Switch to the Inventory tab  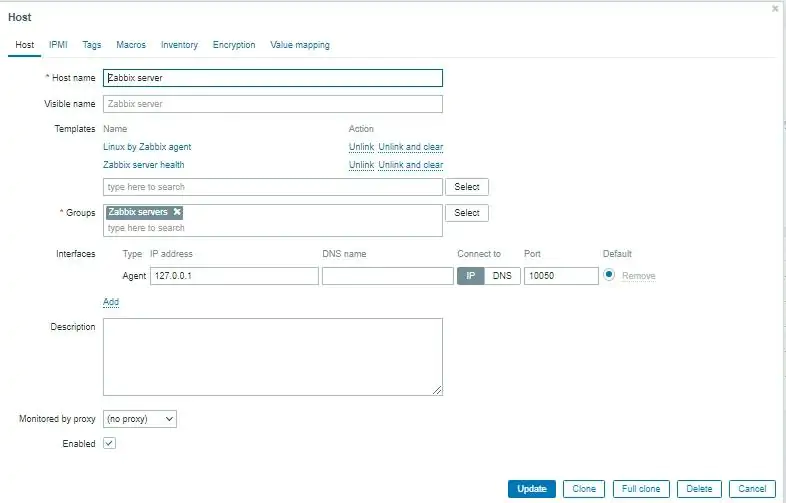[179, 45]
